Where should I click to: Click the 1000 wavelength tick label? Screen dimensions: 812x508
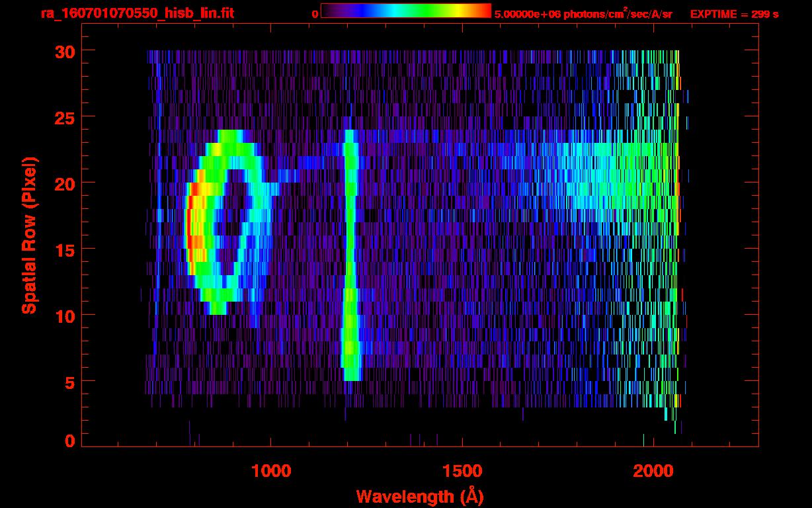(271, 471)
